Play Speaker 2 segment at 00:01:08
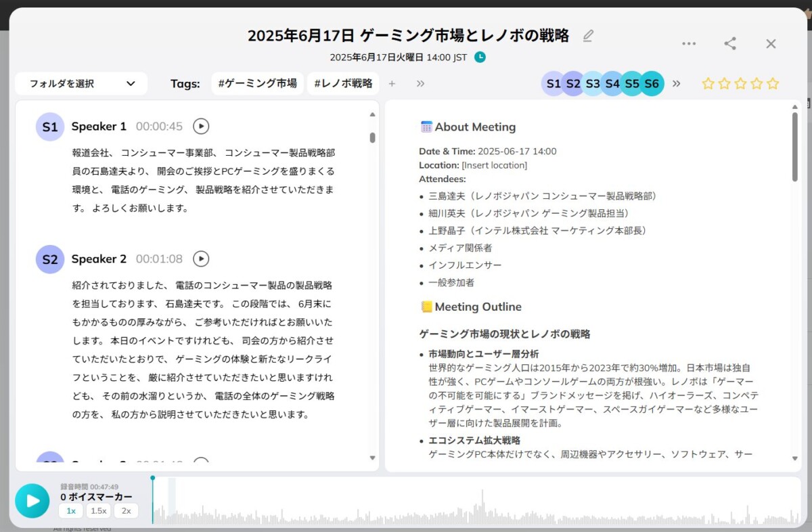The width and height of the screenshot is (812, 532). pyautogui.click(x=201, y=259)
